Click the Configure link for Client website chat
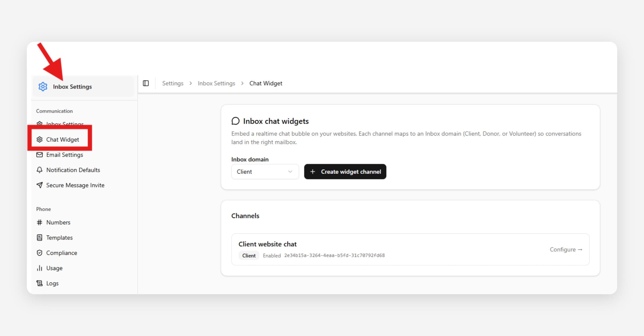 point(566,249)
